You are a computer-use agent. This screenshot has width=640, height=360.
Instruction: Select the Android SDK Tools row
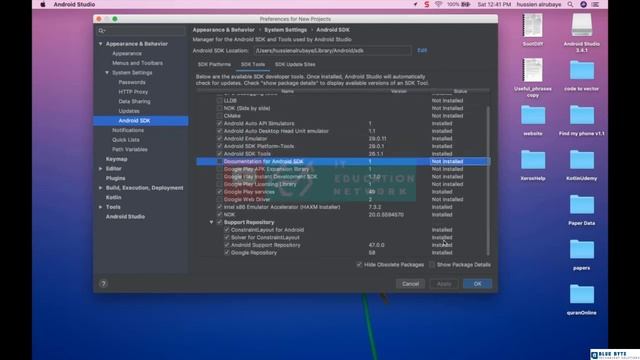(343, 154)
